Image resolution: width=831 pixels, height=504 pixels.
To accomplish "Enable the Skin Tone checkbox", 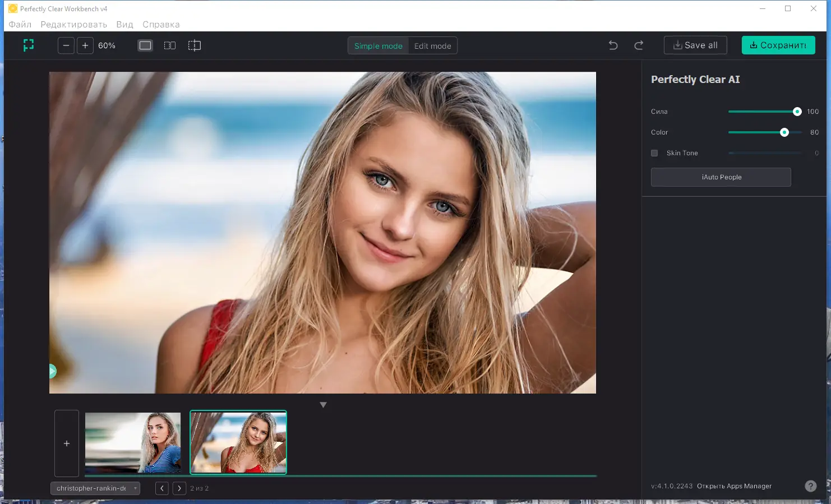I will [x=654, y=153].
